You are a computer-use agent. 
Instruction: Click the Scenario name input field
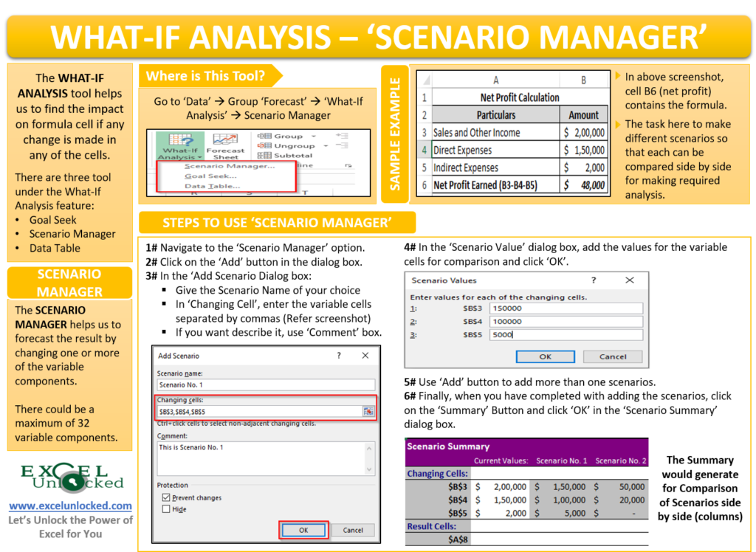click(267, 383)
